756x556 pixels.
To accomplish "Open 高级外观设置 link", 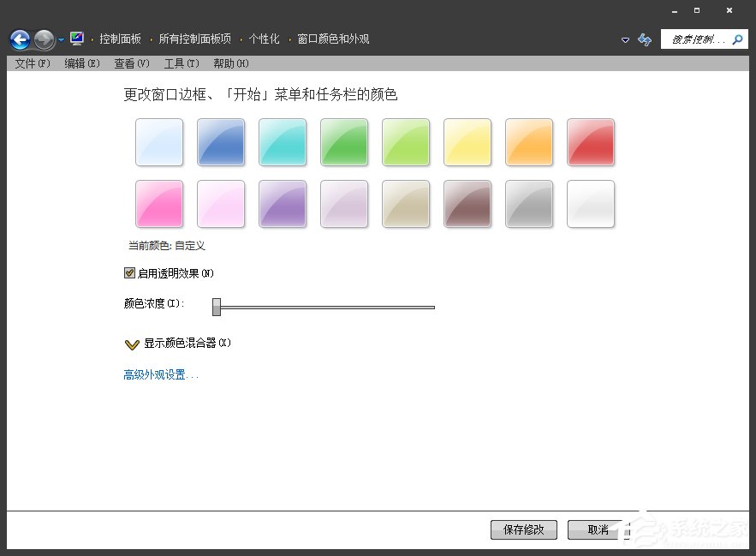I will [x=158, y=374].
